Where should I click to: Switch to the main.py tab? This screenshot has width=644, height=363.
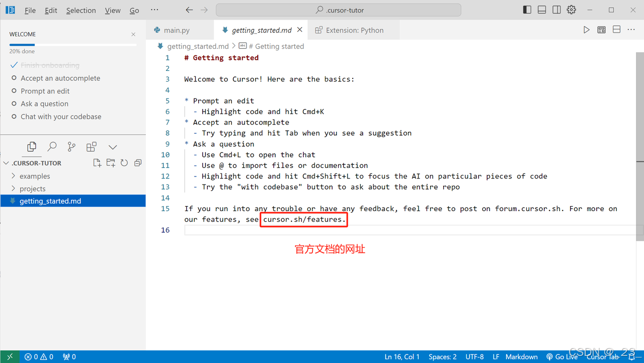[x=177, y=30]
